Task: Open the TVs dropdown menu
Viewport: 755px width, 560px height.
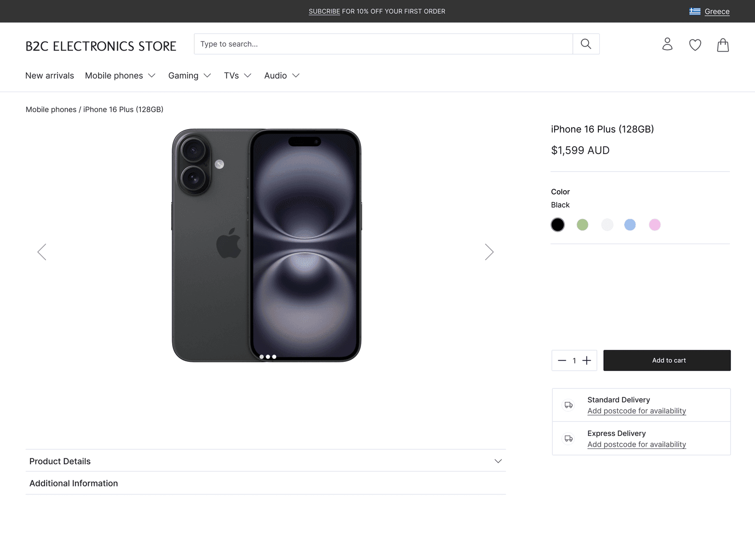Action: point(237,76)
